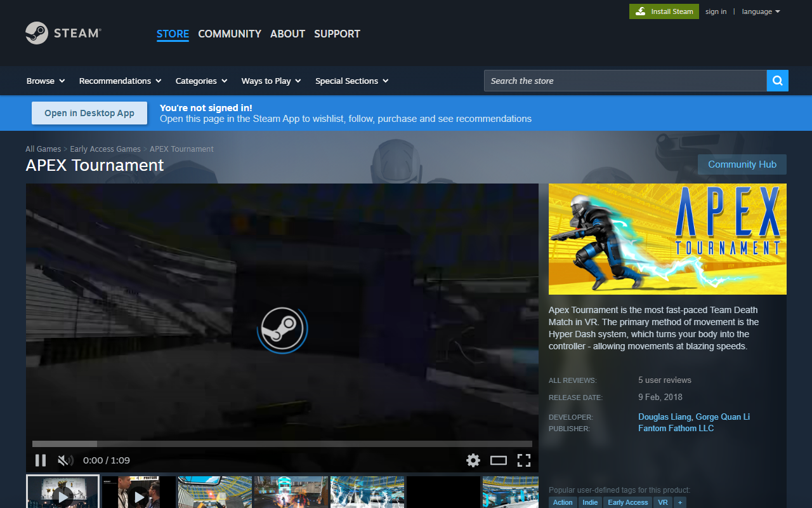
Task: Visit publisher Fantom Fathom LLC
Action: pyautogui.click(x=676, y=428)
